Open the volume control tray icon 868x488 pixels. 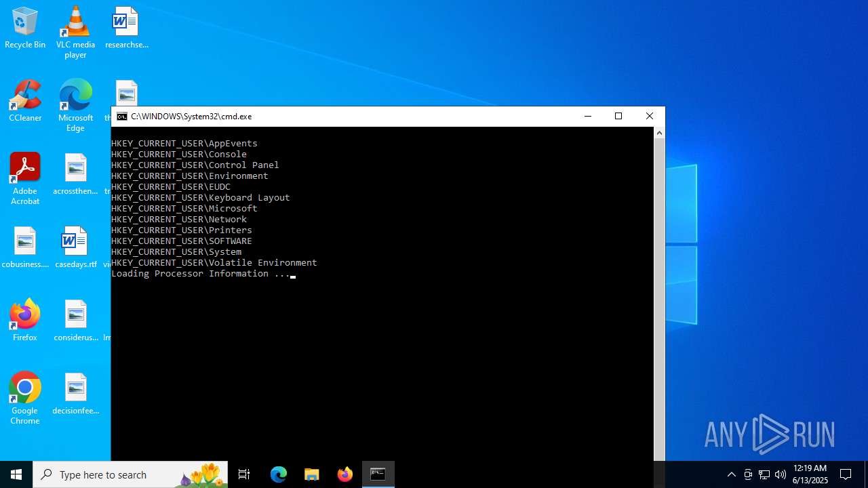(781, 474)
